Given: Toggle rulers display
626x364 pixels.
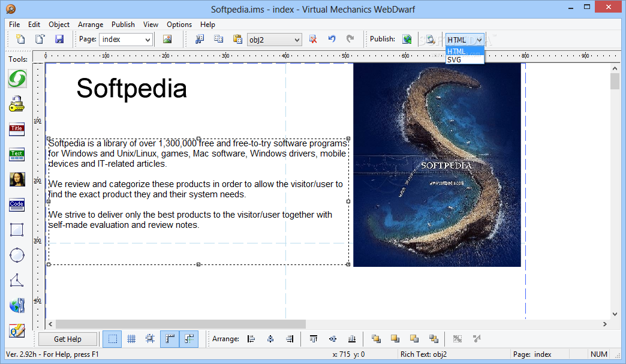Looking at the screenshot, I should click(x=170, y=339).
